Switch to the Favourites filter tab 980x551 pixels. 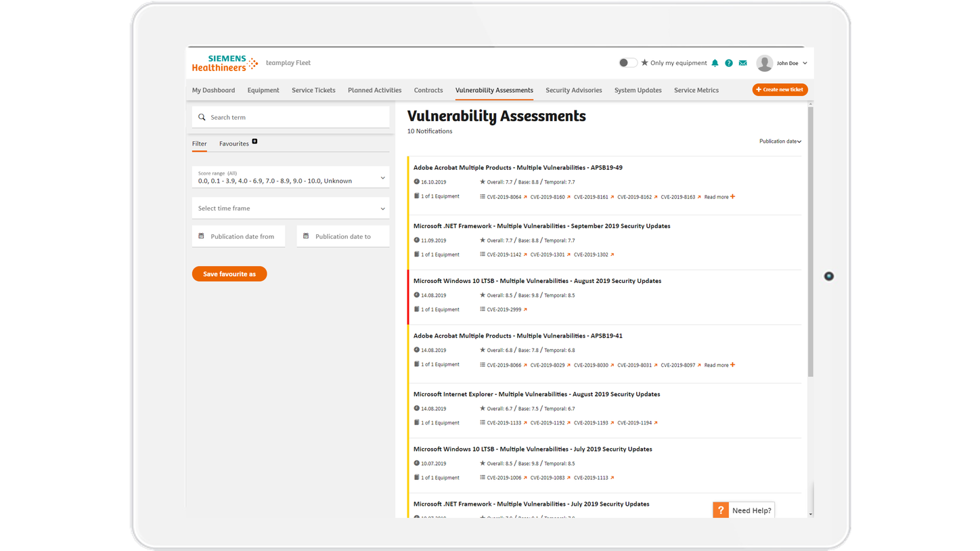pyautogui.click(x=234, y=144)
